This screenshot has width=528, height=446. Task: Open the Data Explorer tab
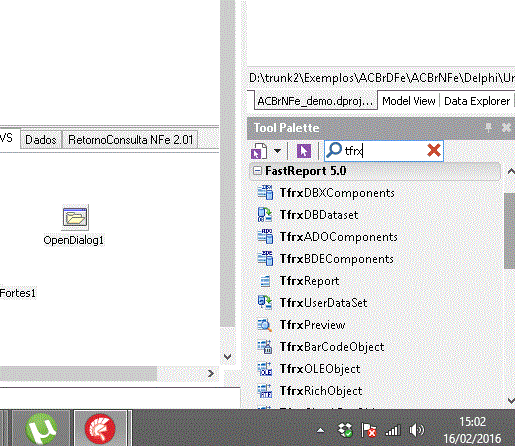pyautogui.click(x=477, y=101)
